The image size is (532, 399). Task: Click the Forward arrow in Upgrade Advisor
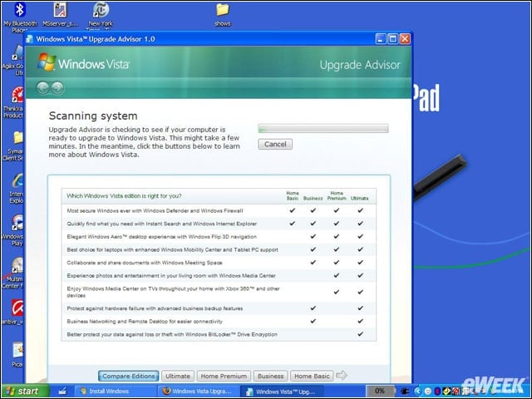pyautogui.click(x=57, y=88)
